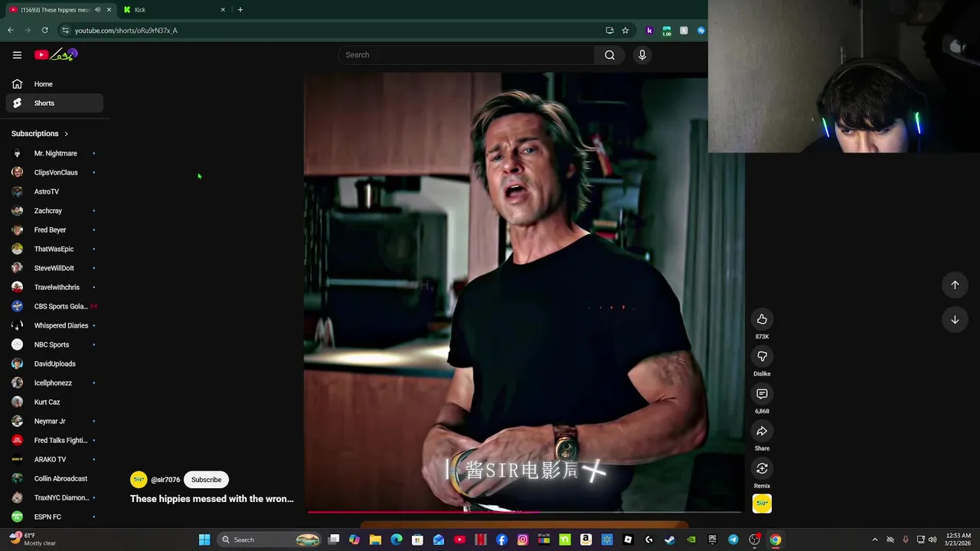Install app icon in address bar
The width and height of the screenshot is (980, 551).
click(609, 31)
